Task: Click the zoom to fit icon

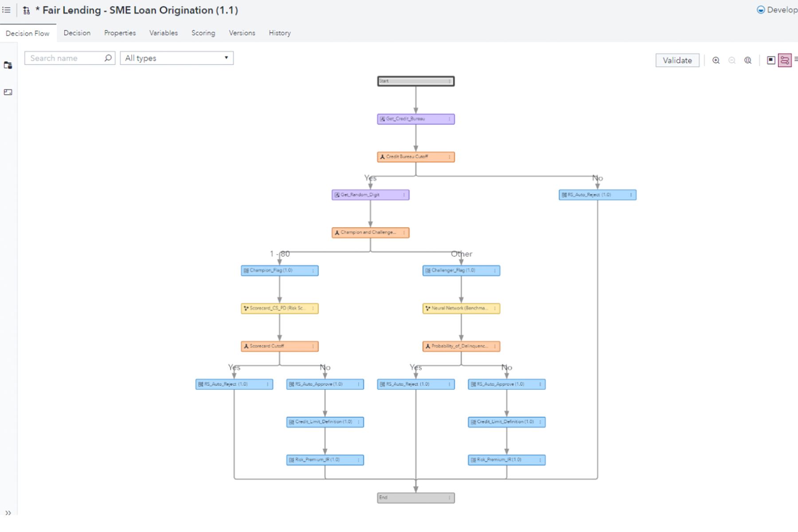Action: point(748,60)
